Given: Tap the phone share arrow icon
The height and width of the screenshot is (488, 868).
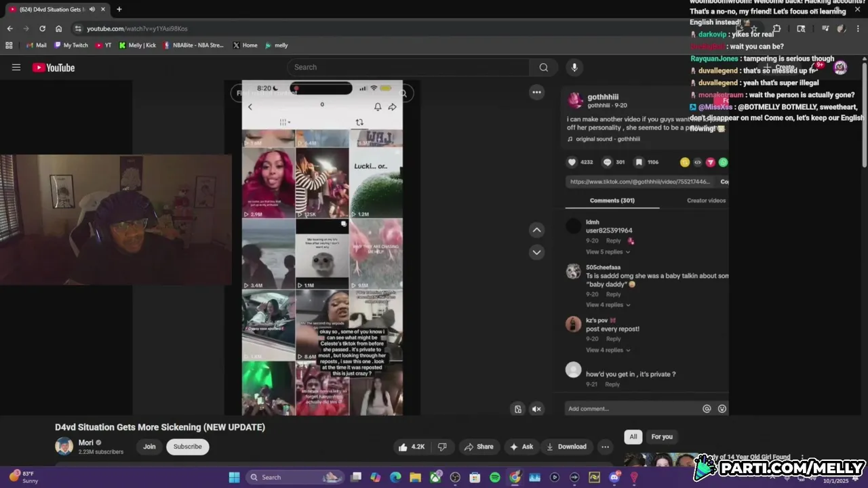Looking at the screenshot, I should pyautogui.click(x=392, y=107).
